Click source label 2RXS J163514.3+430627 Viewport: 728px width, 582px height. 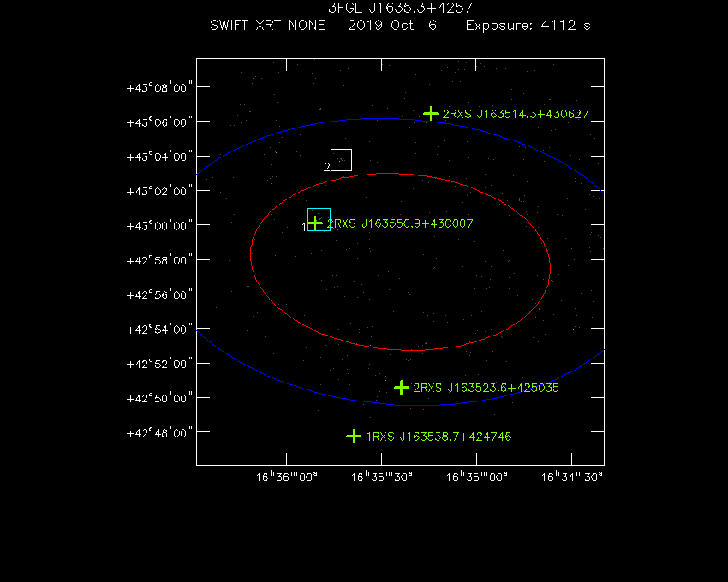(x=516, y=114)
